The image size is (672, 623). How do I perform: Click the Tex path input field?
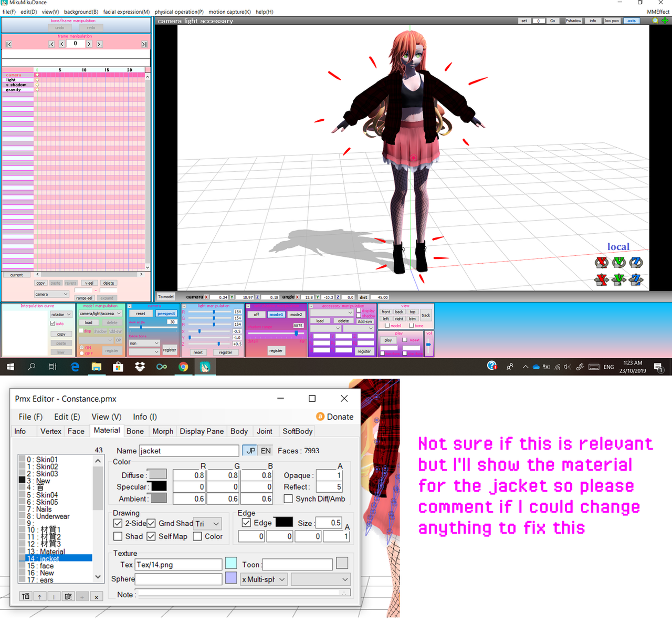pos(178,565)
